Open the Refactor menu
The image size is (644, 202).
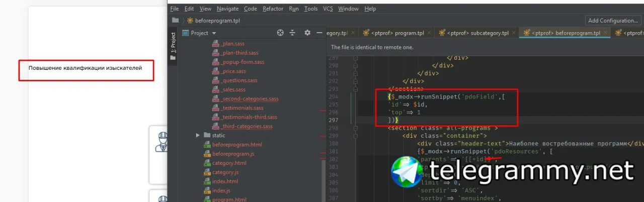273,9
